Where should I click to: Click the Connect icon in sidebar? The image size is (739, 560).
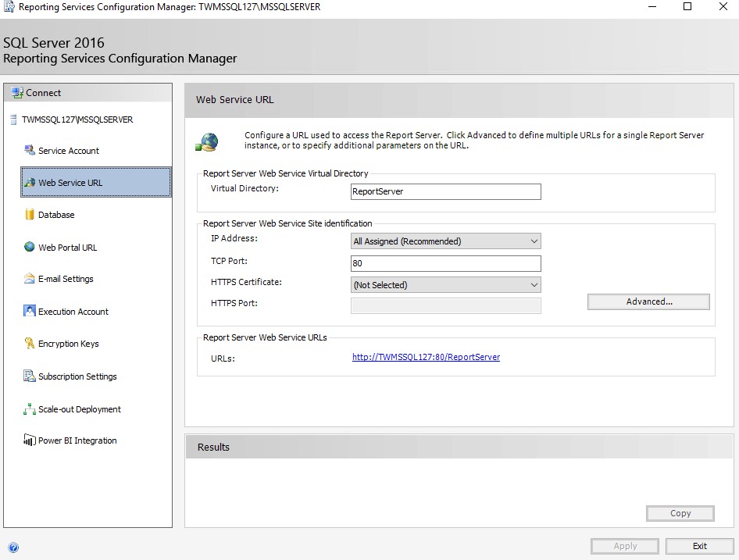17,93
